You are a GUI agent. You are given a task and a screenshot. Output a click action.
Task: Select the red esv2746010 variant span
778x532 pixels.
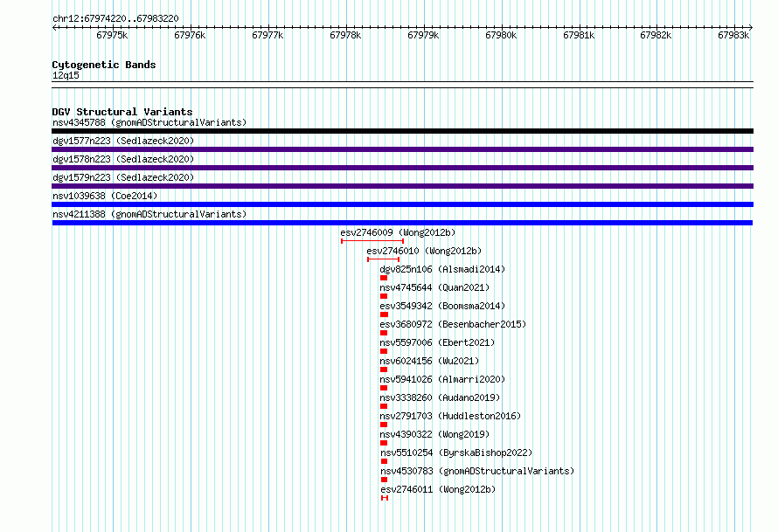coord(384,259)
